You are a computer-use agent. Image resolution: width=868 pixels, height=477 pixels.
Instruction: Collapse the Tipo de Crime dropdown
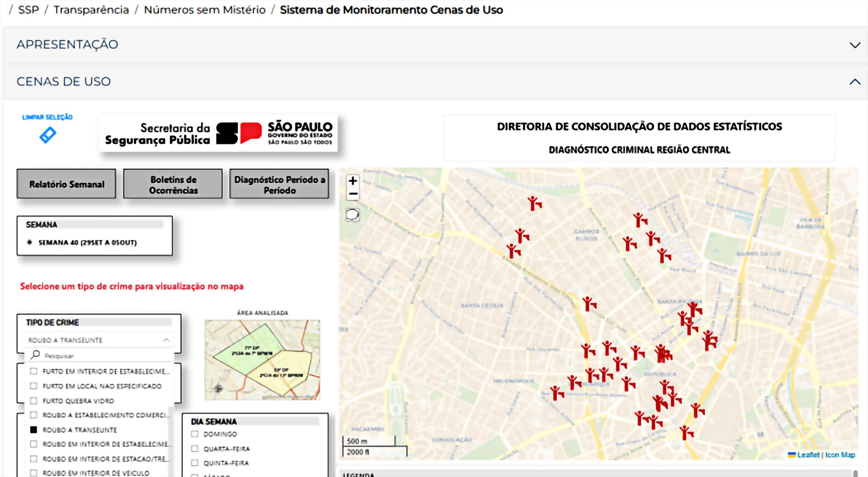pos(166,340)
